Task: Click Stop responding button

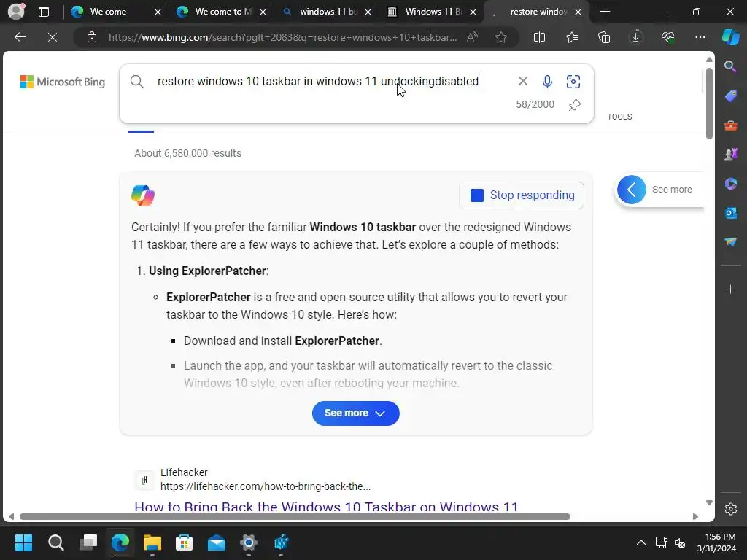Action: [522, 195]
